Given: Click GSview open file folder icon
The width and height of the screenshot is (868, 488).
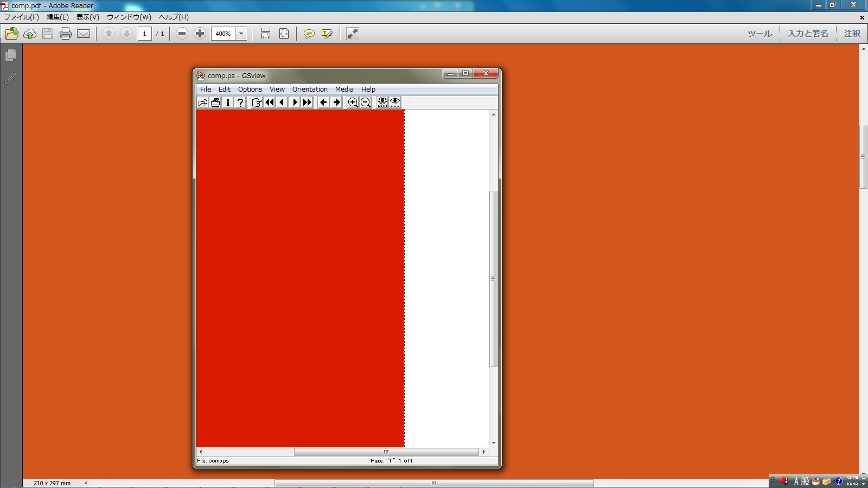Looking at the screenshot, I should (x=203, y=102).
